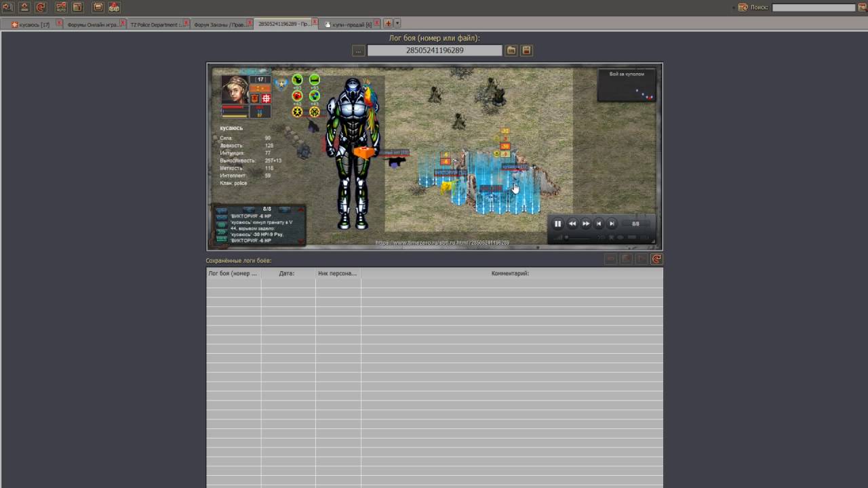The height and width of the screenshot is (488, 868).
Task: Click the red circular skill icon
Action: [297, 96]
